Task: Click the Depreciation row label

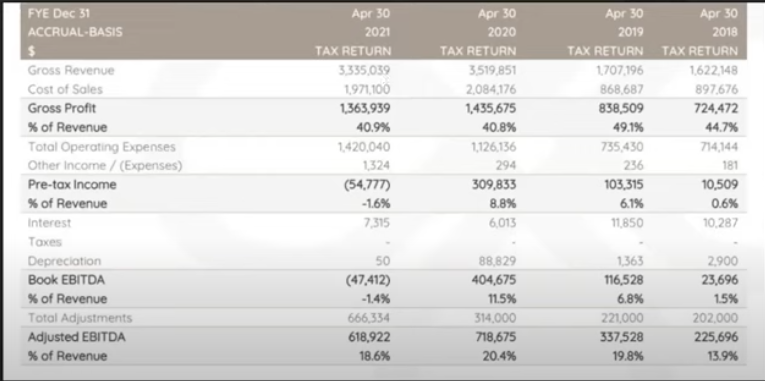Action: click(x=64, y=261)
